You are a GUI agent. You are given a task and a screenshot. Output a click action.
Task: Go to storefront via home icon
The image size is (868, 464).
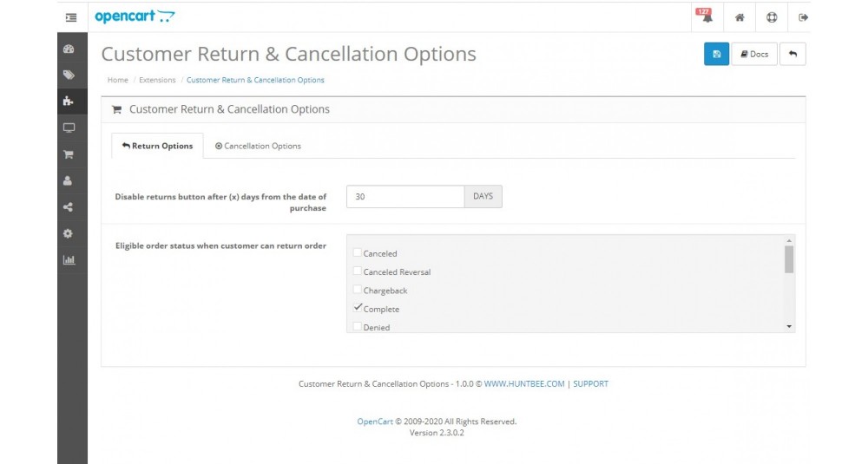tap(740, 17)
